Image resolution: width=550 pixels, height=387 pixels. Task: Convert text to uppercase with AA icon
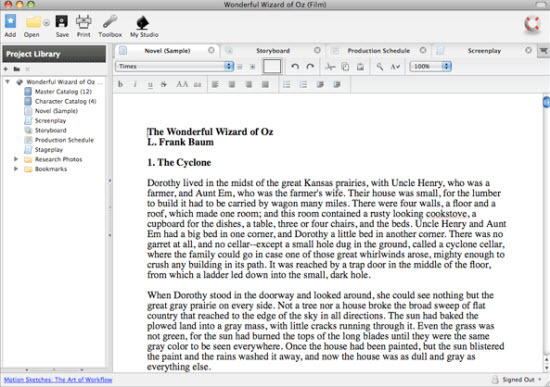click(x=182, y=84)
